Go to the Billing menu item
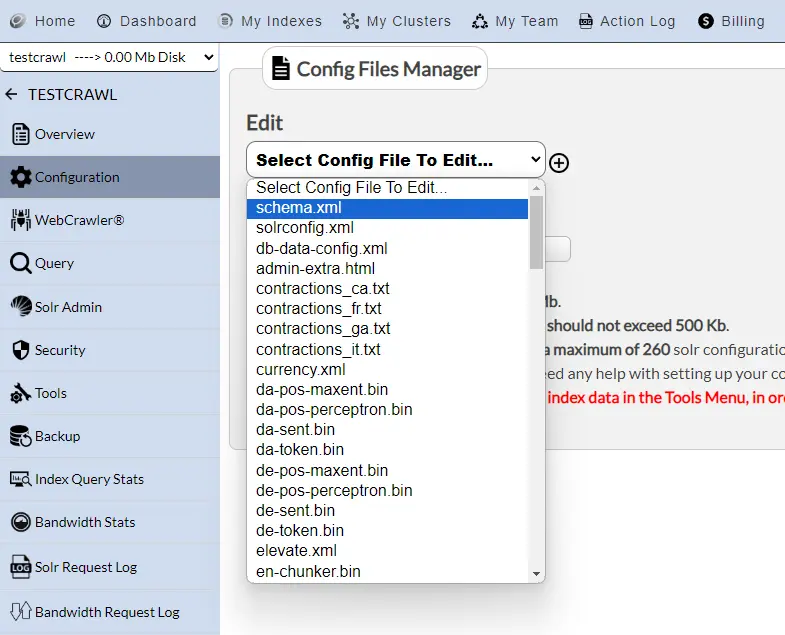 [x=732, y=21]
